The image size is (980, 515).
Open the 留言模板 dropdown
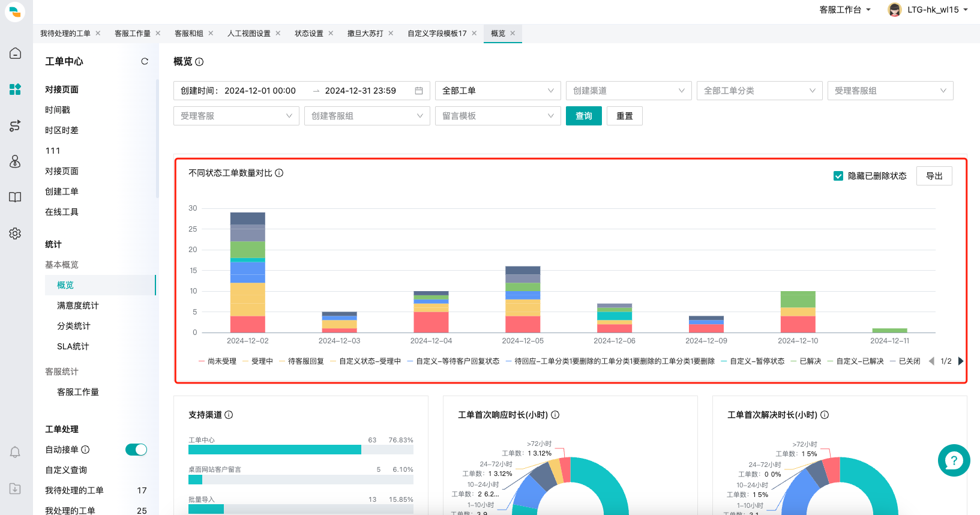[x=498, y=116]
